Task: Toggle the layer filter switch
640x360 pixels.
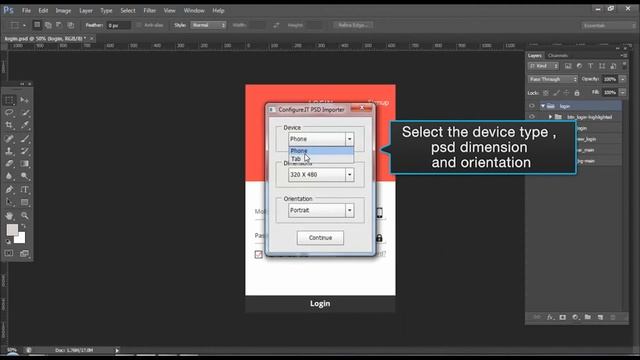Action: [x=624, y=65]
